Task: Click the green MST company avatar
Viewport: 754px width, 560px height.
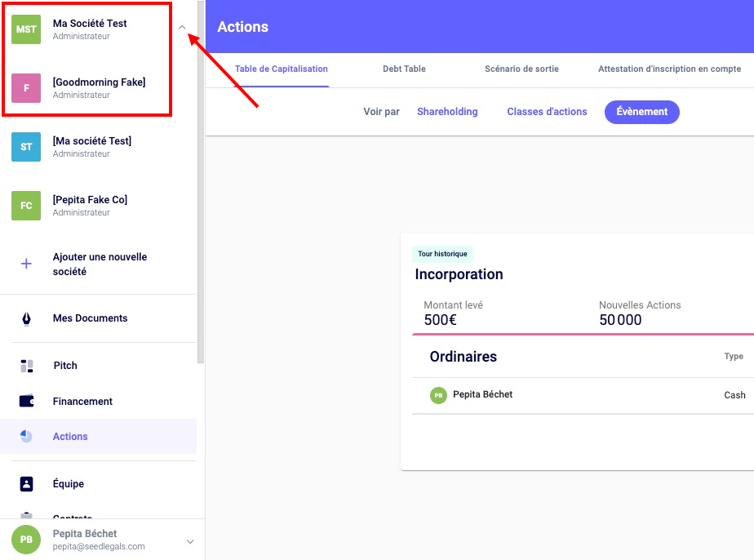Action: click(26, 29)
